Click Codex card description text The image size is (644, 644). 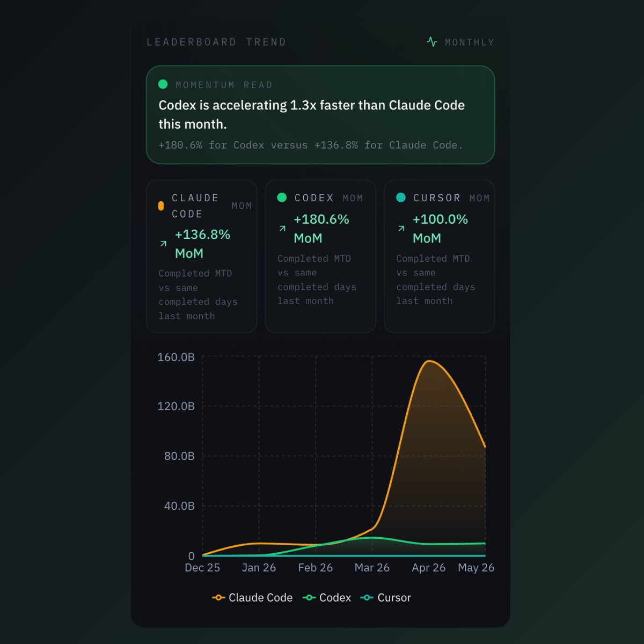pyautogui.click(x=317, y=280)
